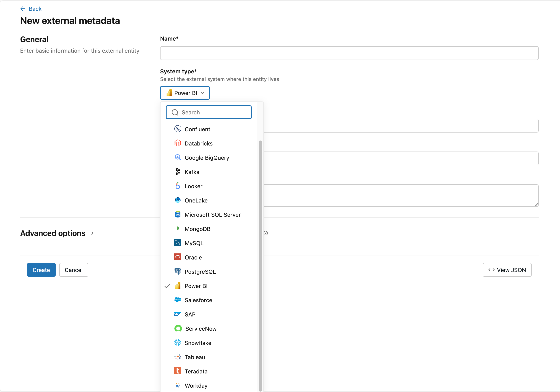Select the OneLake option
Image resolution: width=560 pixels, height=392 pixels.
tap(208, 200)
